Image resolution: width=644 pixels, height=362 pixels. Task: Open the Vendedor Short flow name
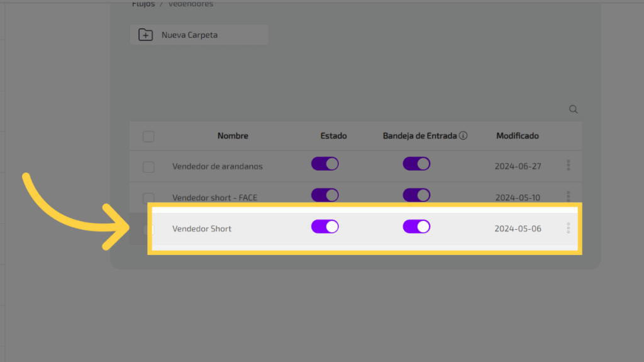pyautogui.click(x=202, y=229)
